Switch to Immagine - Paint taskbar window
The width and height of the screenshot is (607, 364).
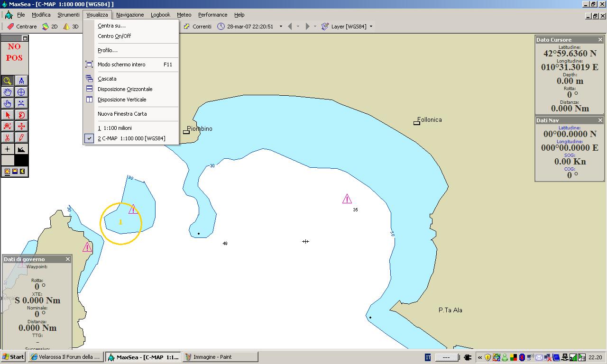(220, 357)
